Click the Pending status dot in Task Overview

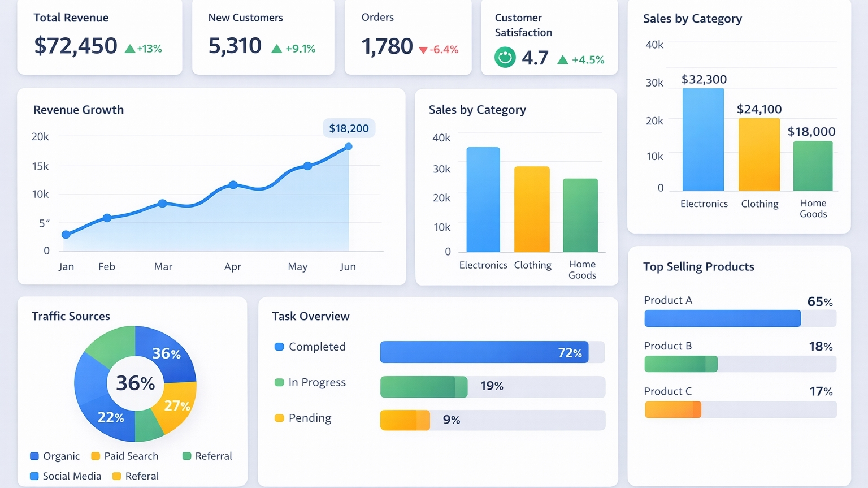click(279, 418)
